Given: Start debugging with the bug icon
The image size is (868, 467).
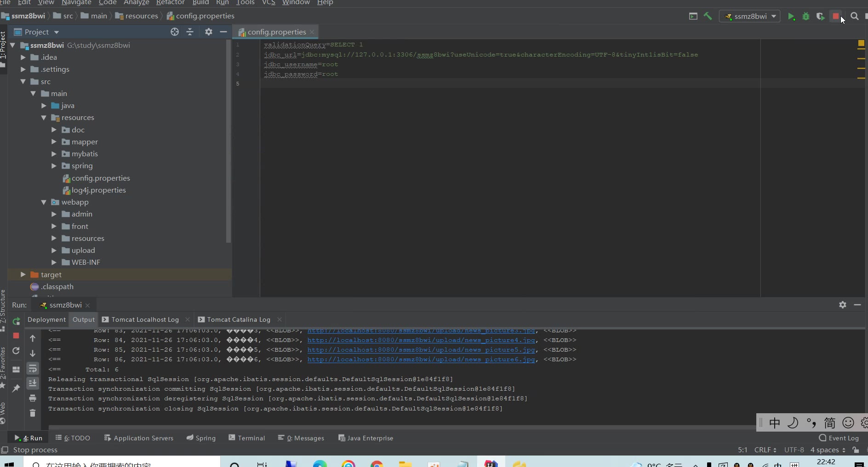Looking at the screenshot, I should click(x=806, y=17).
